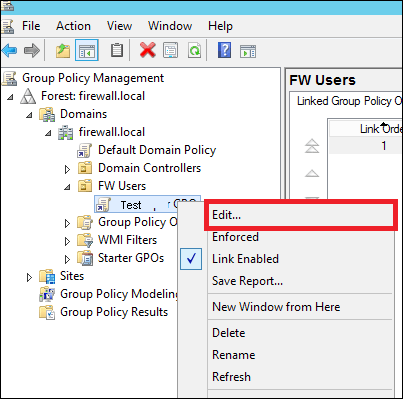The width and height of the screenshot is (403, 399).
Task: Open the Action menu
Action: [73, 26]
